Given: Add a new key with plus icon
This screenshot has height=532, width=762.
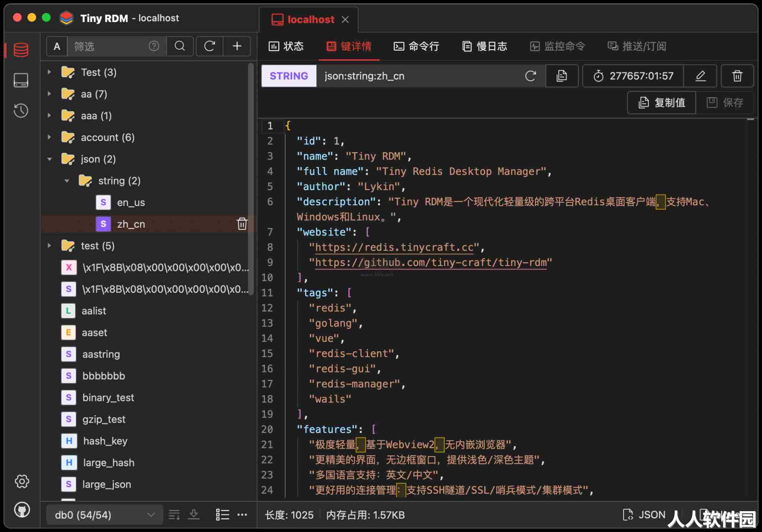Looking at the screenshot, I should [237, 46].
